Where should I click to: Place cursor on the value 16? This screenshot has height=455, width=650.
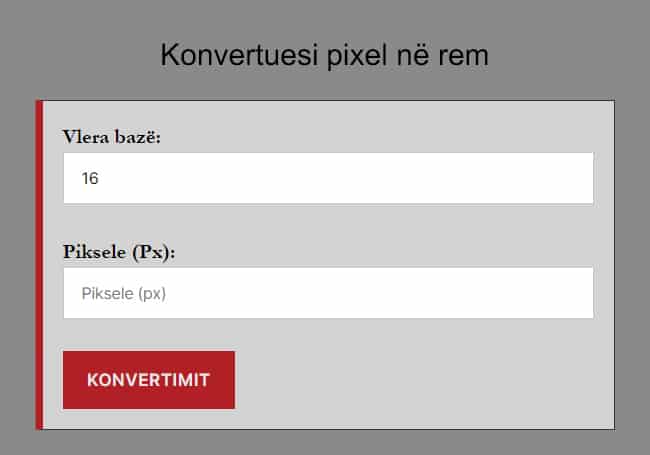90,179
